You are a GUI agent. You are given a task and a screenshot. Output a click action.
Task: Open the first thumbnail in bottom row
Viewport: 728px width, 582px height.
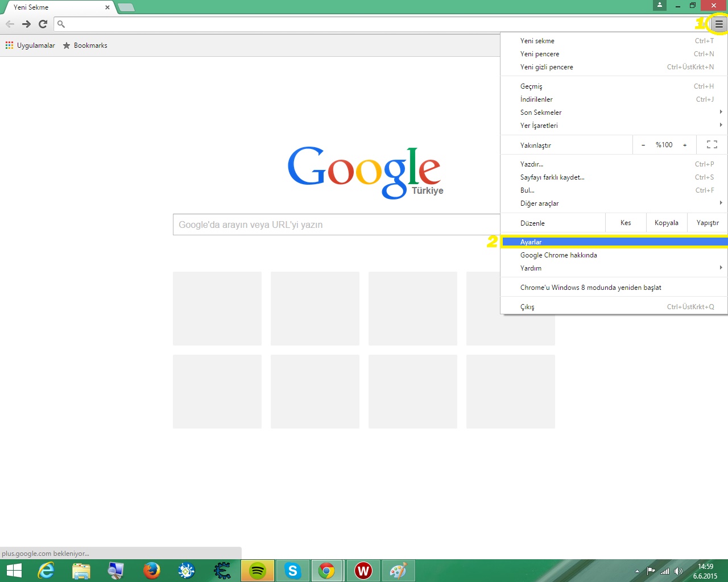tap(217, 392)
